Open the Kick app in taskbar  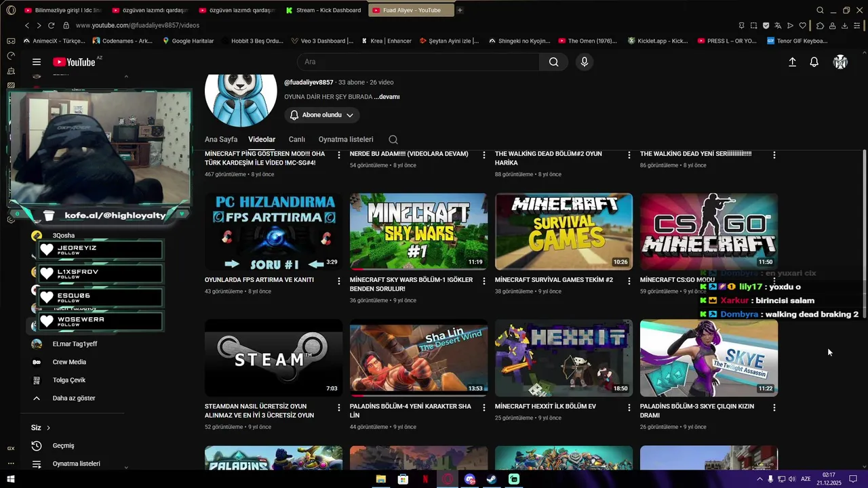514,479
